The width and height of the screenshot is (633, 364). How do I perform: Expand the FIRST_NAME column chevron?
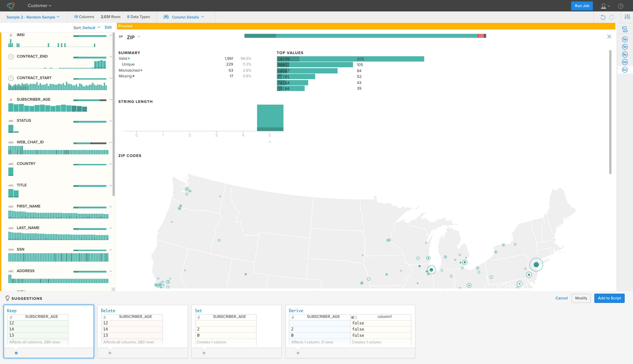(111, 207)
